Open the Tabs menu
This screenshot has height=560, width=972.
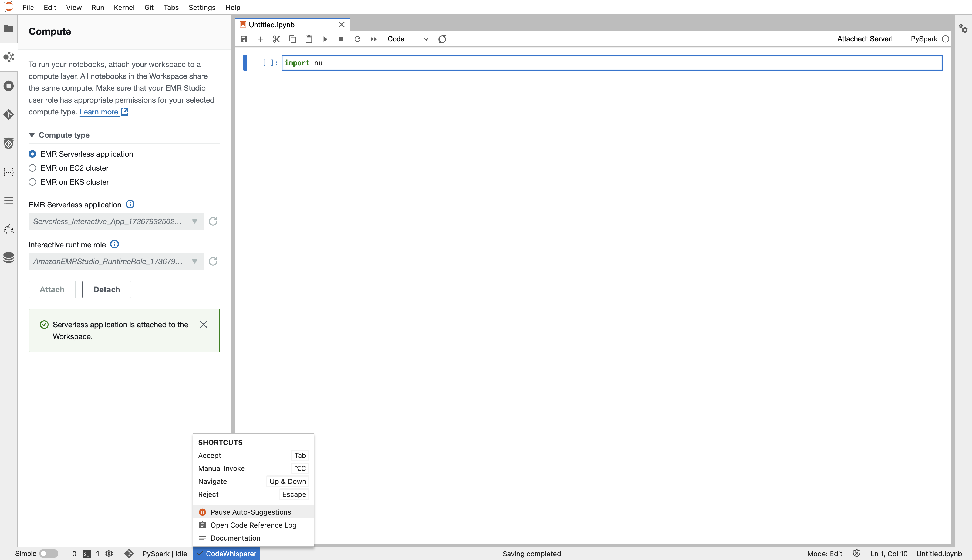pos(171,7)
